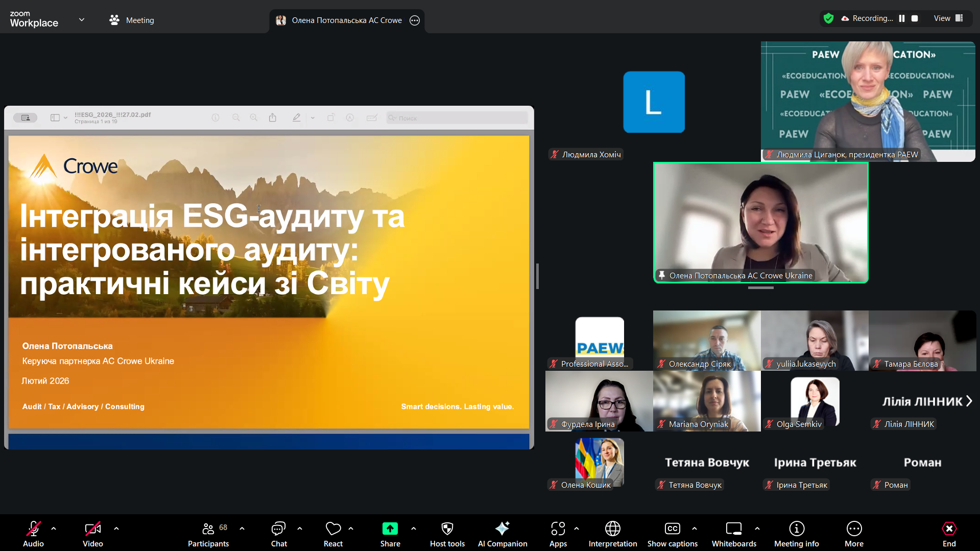Open Whiteboards
Screen dimensions: 980x551
[x=734, y=533]
